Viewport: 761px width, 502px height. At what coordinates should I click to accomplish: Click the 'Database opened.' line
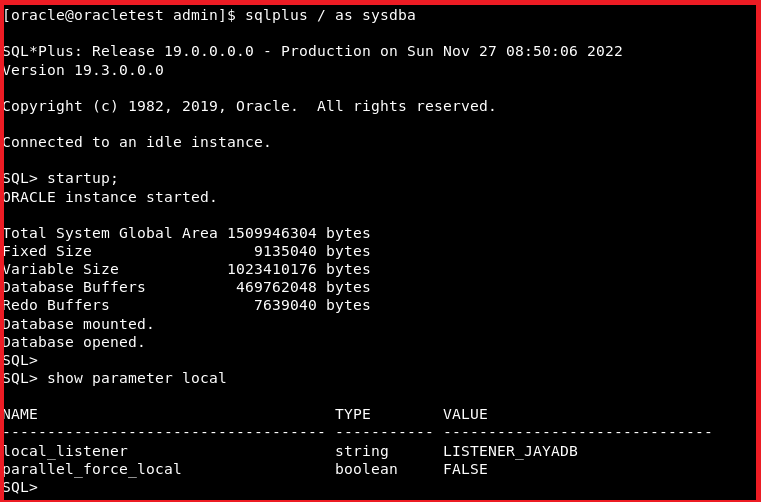74,342
